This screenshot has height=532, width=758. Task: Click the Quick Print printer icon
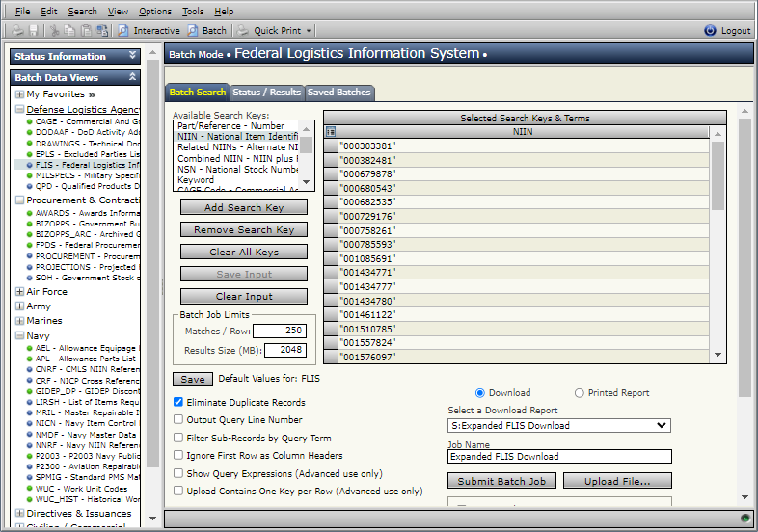[x=243, y=31]
